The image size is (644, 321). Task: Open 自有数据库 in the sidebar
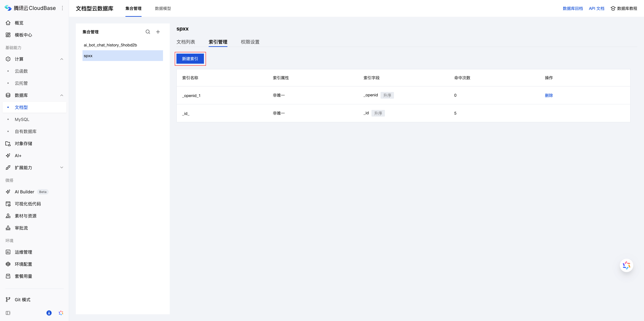coord(25,131)
